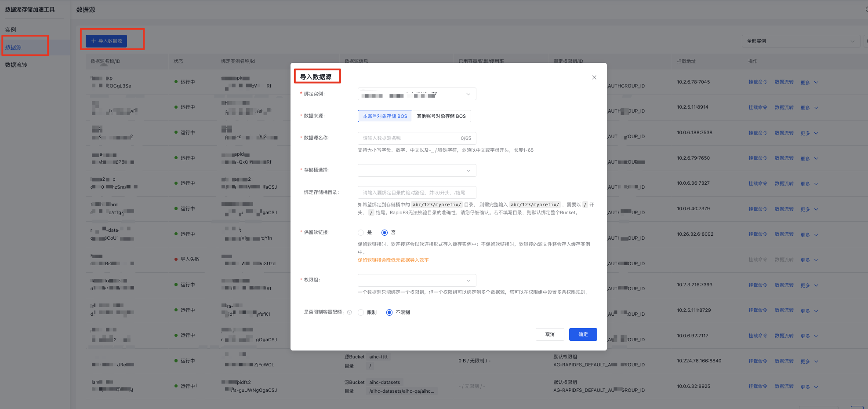Click the help icon beside 是否限制容量配额
Viewport: 868px width, 409px height.
click(x=349, y=312)
